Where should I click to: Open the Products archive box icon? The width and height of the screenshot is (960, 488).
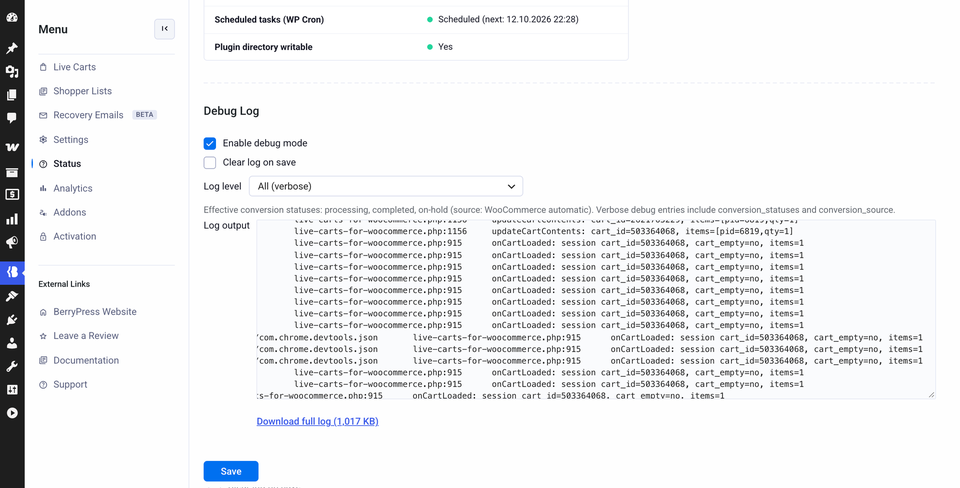12,172
